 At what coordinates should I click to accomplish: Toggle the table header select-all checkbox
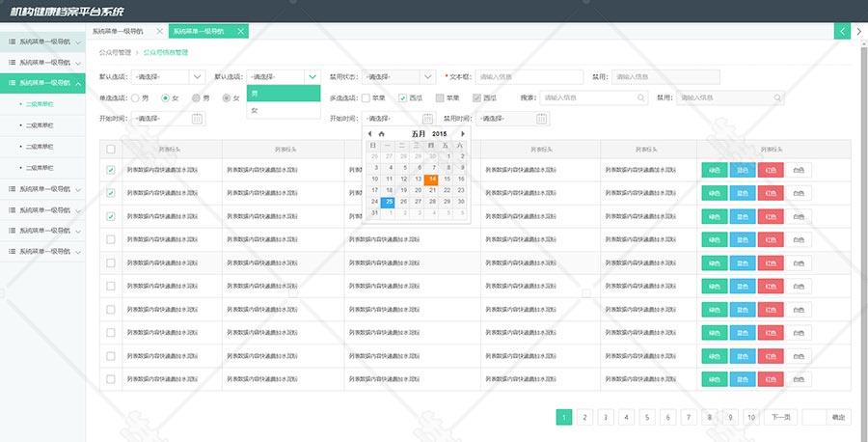tap(111, 149)
